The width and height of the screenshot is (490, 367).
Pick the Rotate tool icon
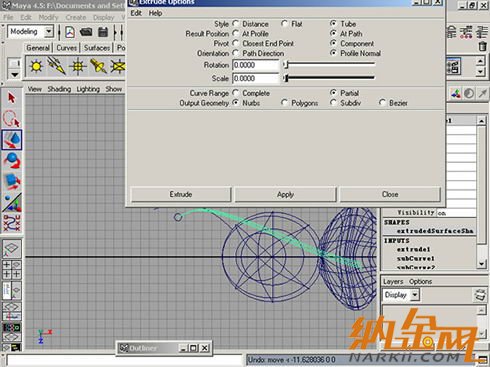pos(12,160)
